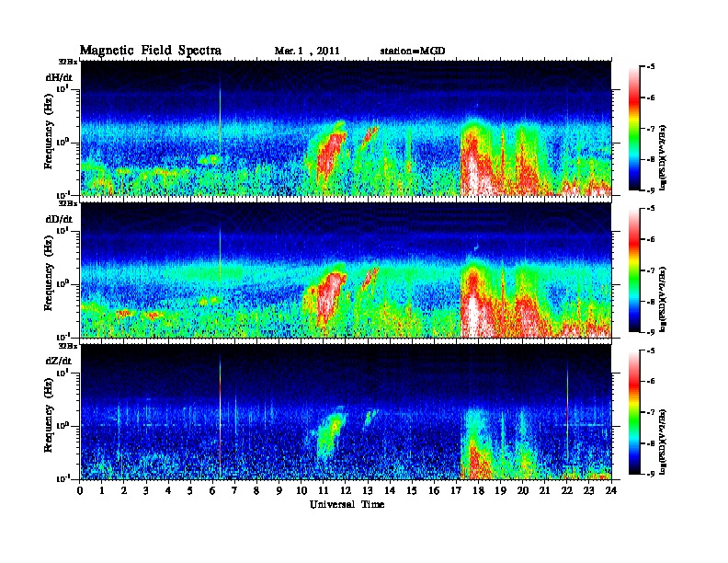Viewport: 728px width, 563px height.
Task: Click the "-6" tick on dD/dt color scale
Action: click(x=651, y=240)
